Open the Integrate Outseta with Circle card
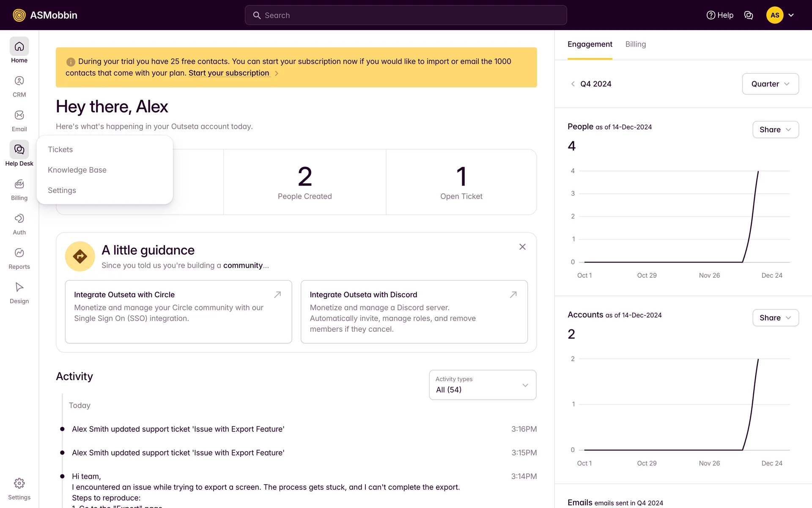Screen dimensions: 812x508 pos(178,312)
